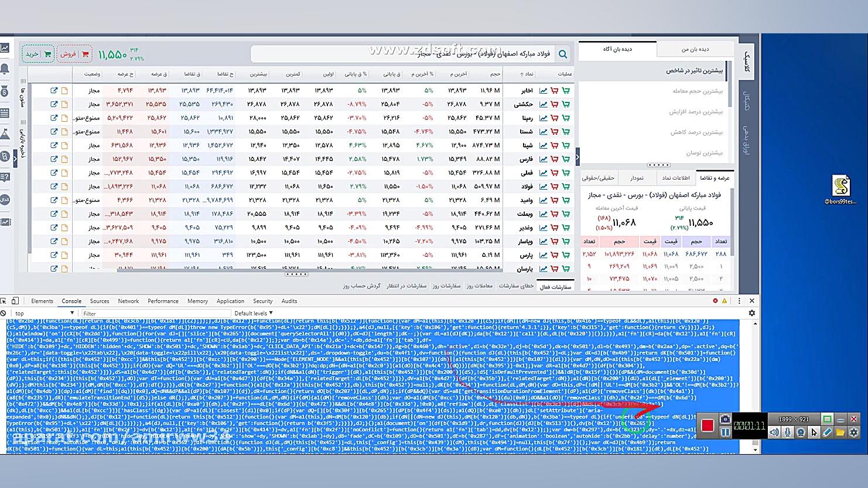Open the console context 'top' dropdown
Screen dimensions: 868x488
[45, 313]
